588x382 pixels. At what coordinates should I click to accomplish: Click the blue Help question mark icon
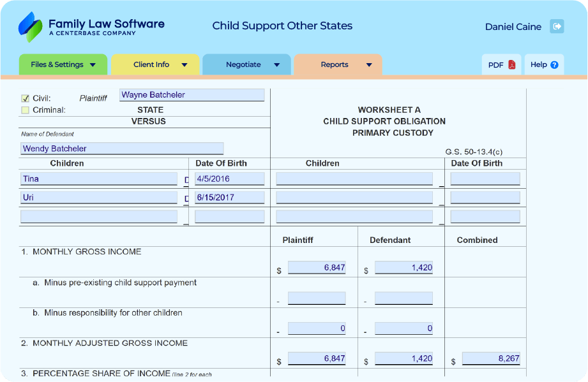[554, 65]
